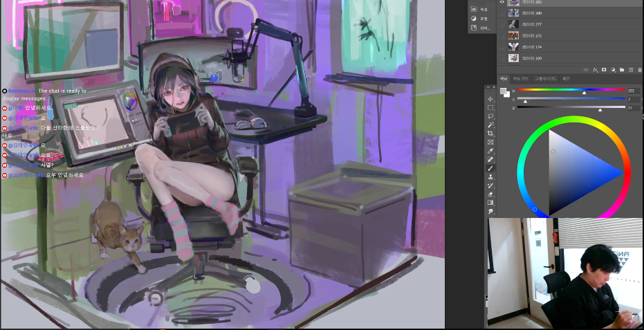Image resolution: width=644 pixels, height=330 pixels.
Task: Click chat message '오우 안녕하세요'
Action: click(64, 175)
